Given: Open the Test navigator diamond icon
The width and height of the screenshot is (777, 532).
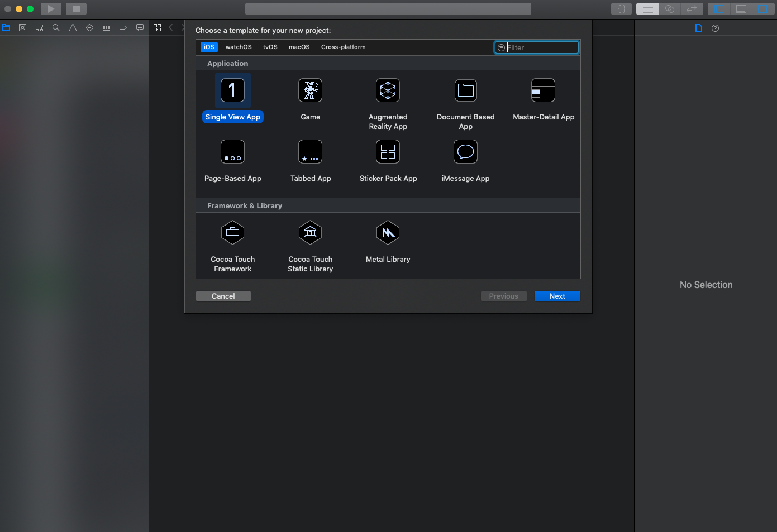Looking at the screenshot, I should [x=89, y=27].
